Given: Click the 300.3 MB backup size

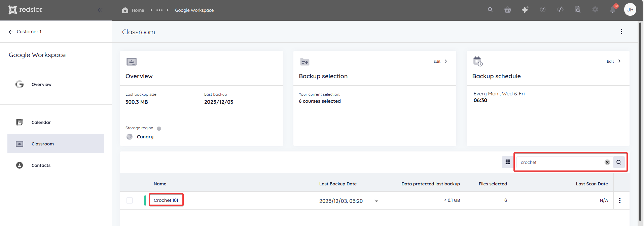Looking at the screenshot, I should pyautogui.click(x=137, y=102).
